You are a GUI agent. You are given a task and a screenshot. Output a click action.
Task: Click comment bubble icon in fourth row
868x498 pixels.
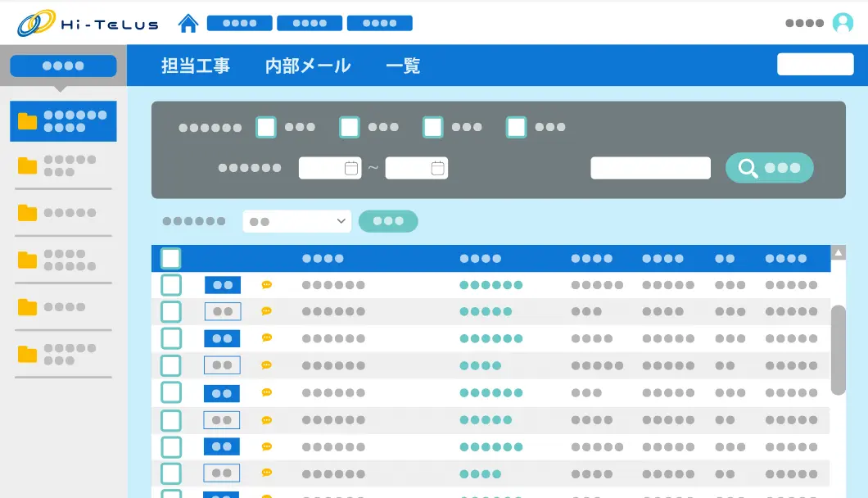point(267,365)
